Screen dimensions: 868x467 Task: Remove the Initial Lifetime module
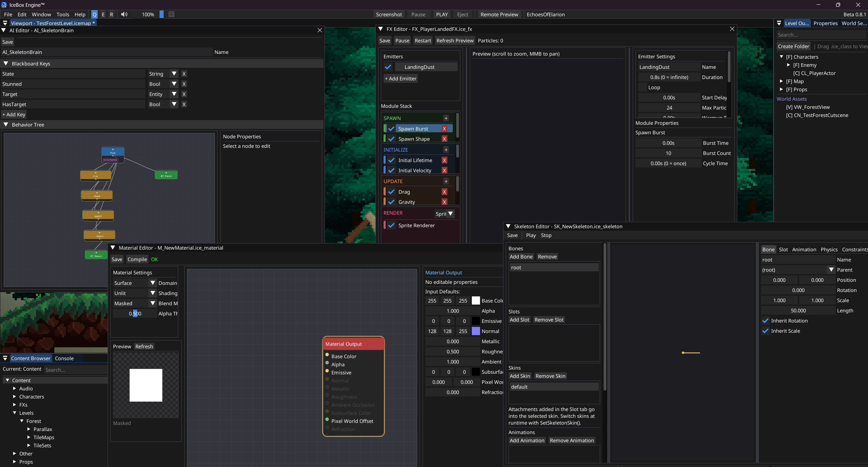point(444,160)
